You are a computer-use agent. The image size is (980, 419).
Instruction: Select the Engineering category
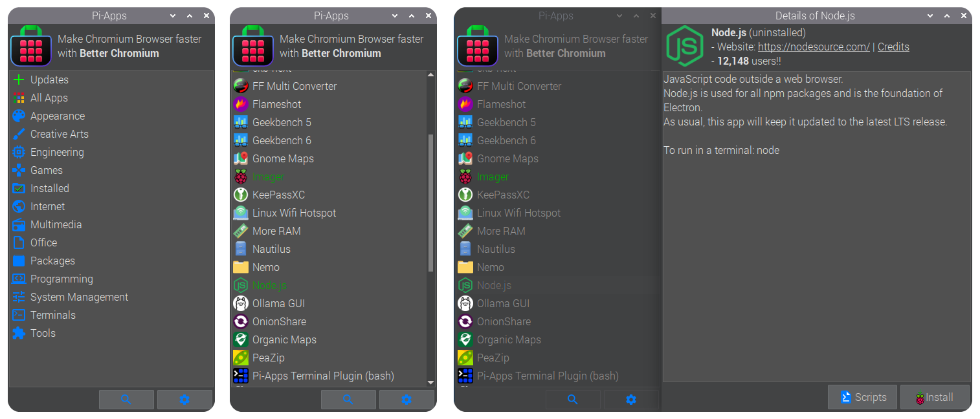(x=111, y=152)
